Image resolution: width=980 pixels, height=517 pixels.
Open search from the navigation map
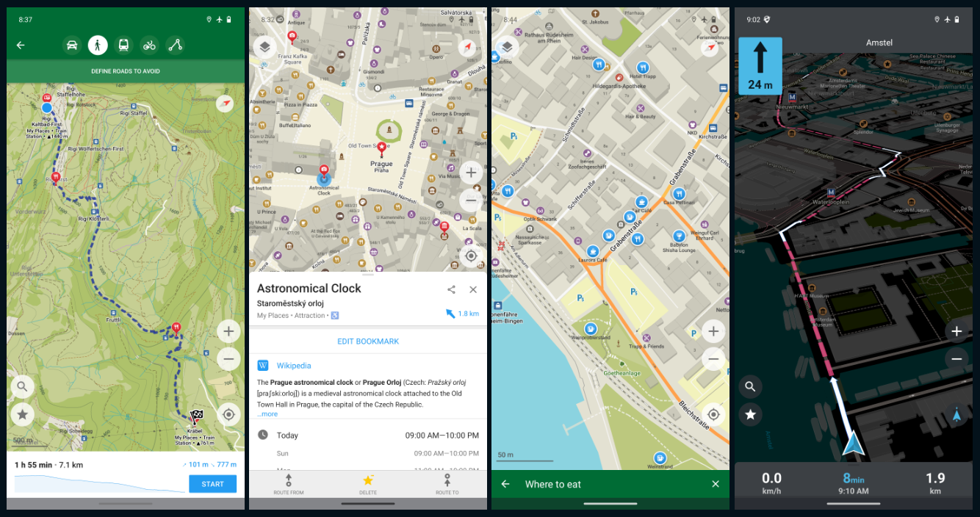[x=750, y=386]
